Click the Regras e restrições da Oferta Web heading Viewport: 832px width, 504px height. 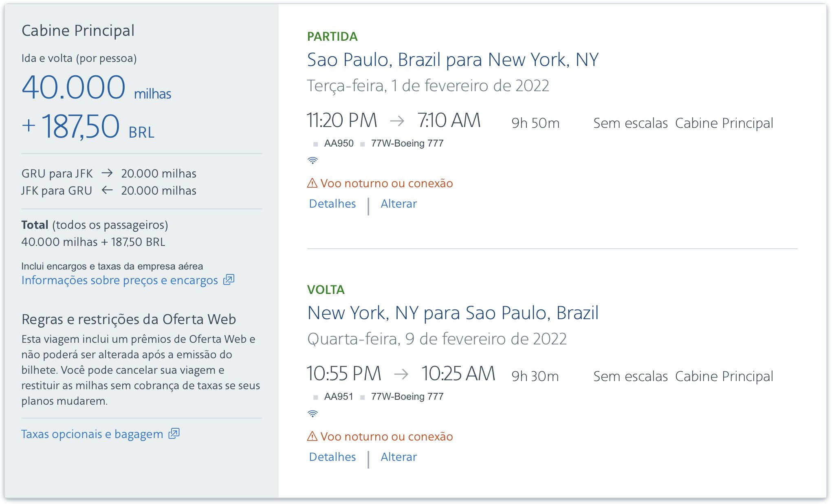129,319
